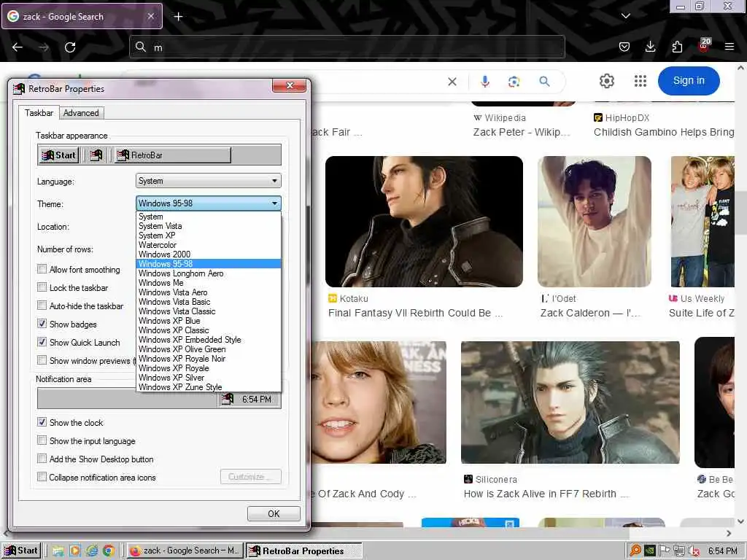This screenshot has width=747, height=560.
Task: Click the flag tray icon
Action: pos(665,551)
